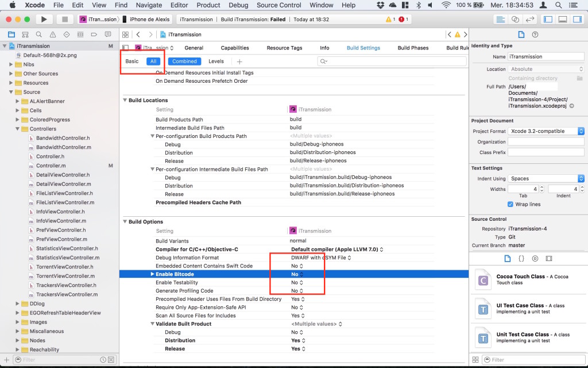The image size is (588, 368).
Task: Open Controller.m in the navigator
Action: [x=51, y=166]
